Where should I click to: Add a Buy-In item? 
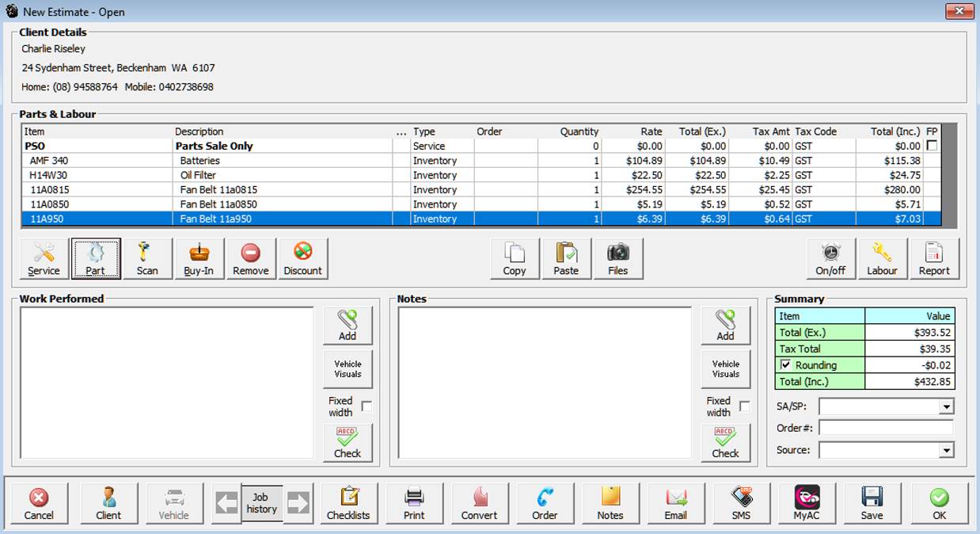pos(199,259)
